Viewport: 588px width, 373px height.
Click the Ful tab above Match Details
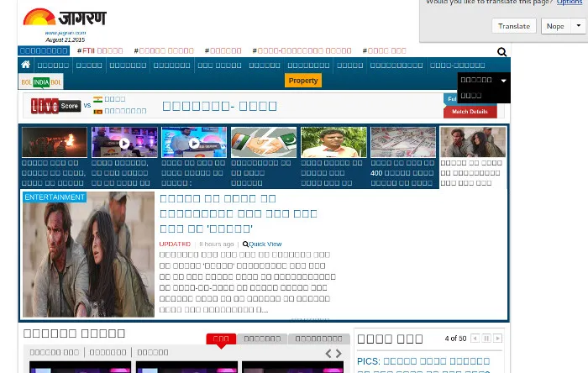click(x=451, y=99)
